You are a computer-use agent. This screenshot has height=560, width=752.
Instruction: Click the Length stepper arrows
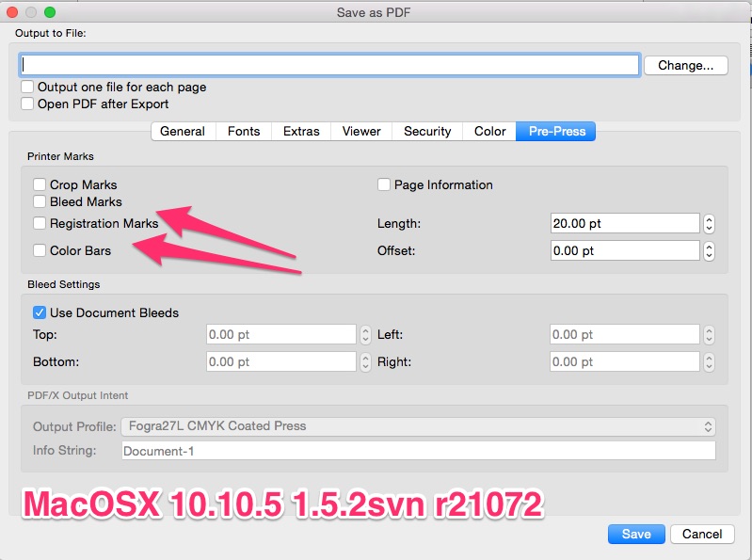(x=710, y=224)
